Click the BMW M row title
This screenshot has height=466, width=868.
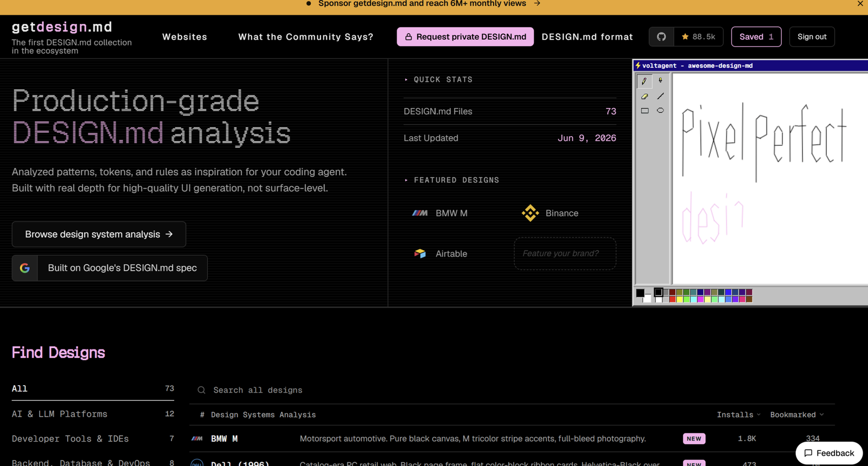(224, 438)
